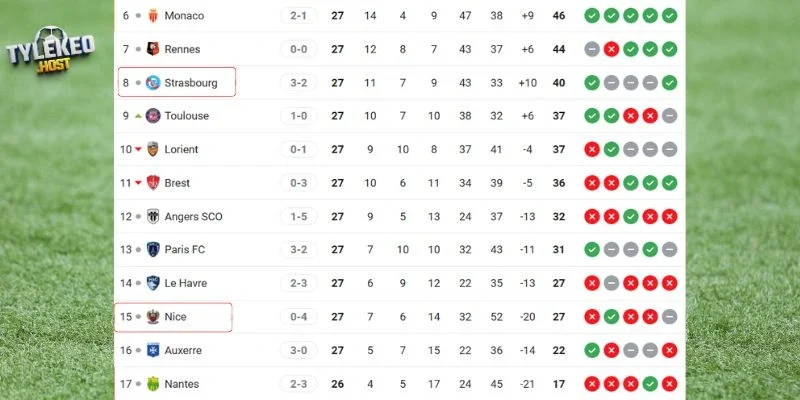The height and width of the screenshot is (400, 800).
Task: Click the Lorient club crest icon
Action: click(153, 150)
